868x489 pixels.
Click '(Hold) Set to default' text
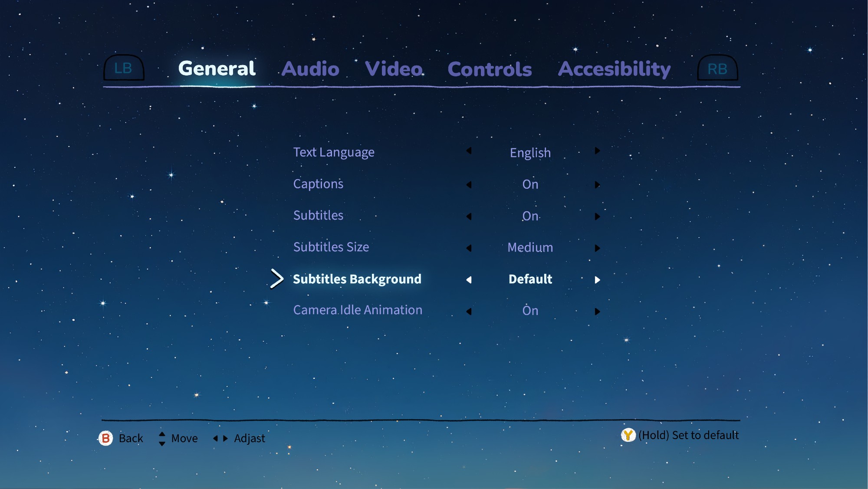pyautogui.click(x=688, y=435)
